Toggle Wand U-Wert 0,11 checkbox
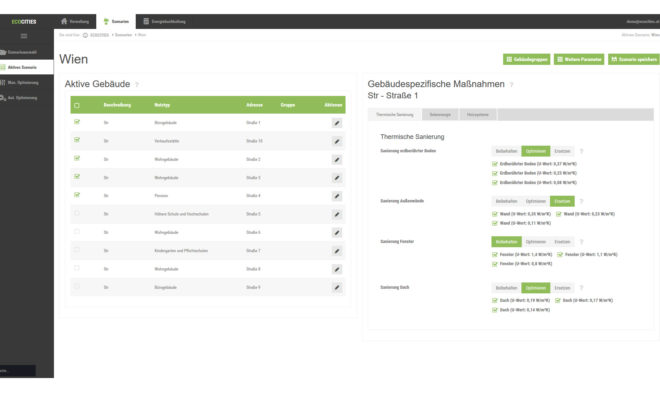 495,223
